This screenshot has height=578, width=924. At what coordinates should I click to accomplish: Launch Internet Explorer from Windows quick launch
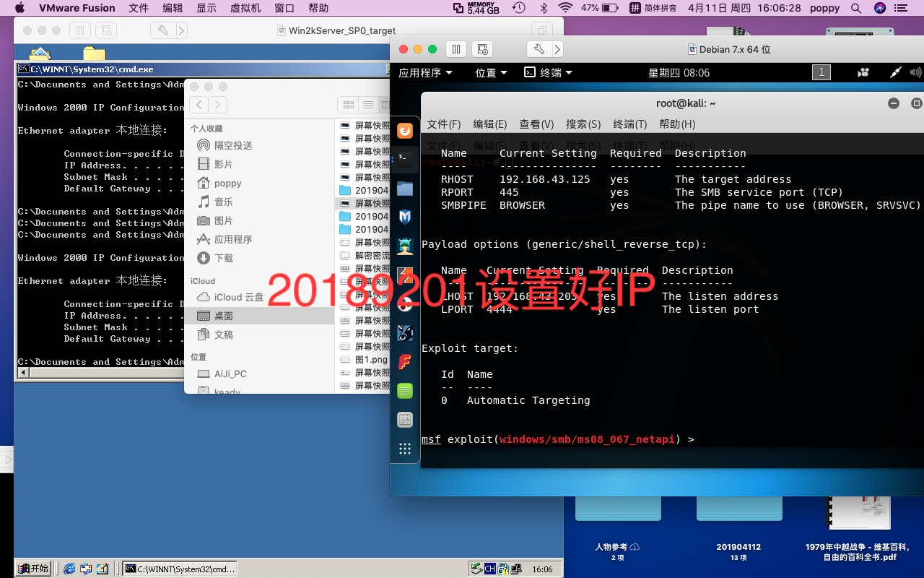tap(70, 569)
